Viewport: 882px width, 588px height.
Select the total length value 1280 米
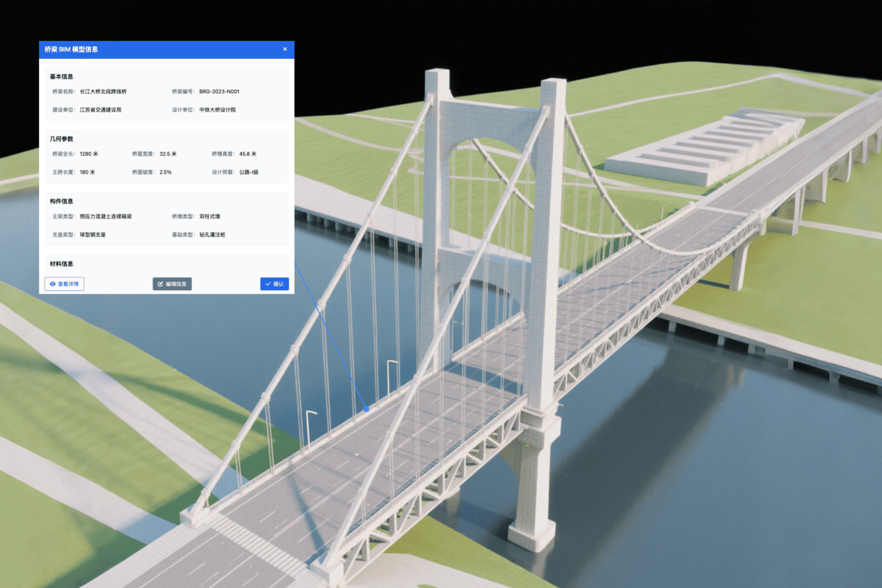point(89,154)
